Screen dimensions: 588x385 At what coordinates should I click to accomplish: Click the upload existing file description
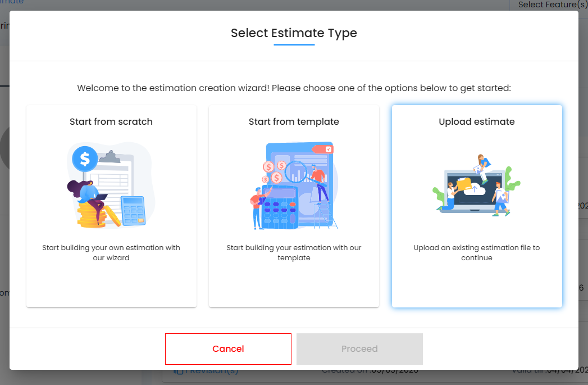click(477, 252)
